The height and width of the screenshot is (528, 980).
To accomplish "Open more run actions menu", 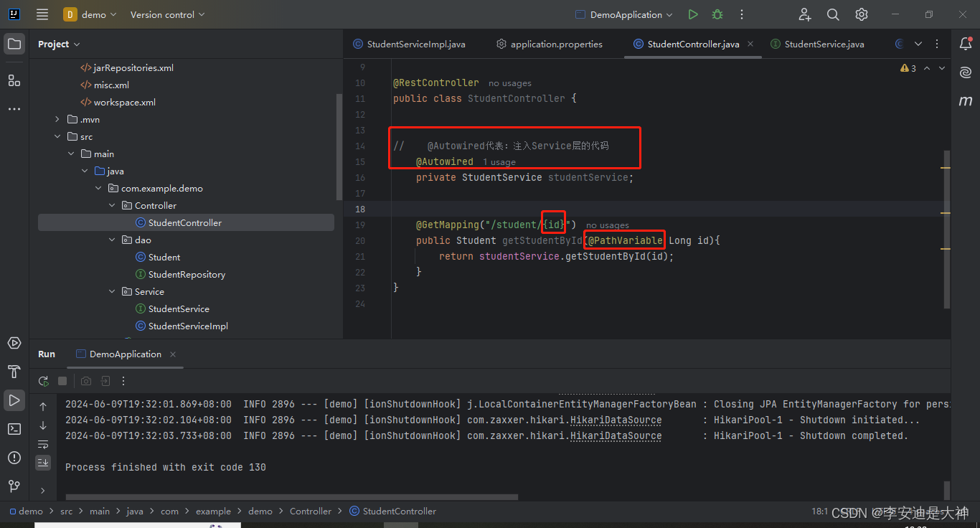I will [x=742, y=14].
